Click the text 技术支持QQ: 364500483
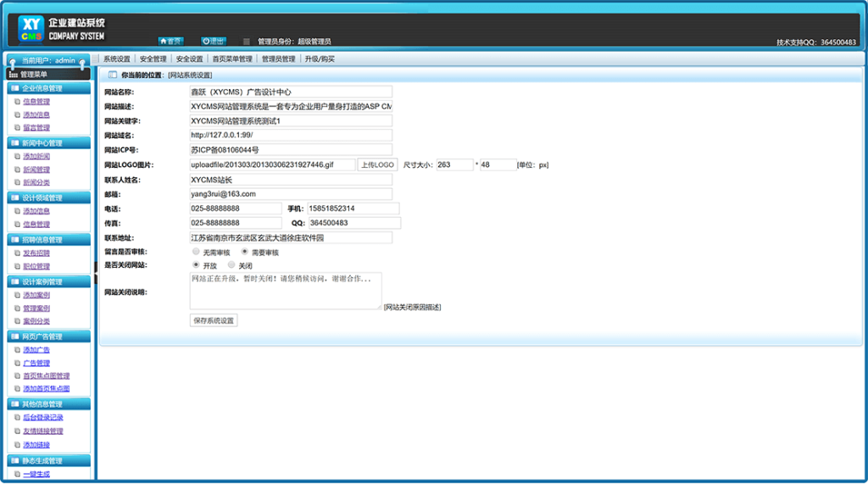868x484 pixels. click(x=816, y=42)
